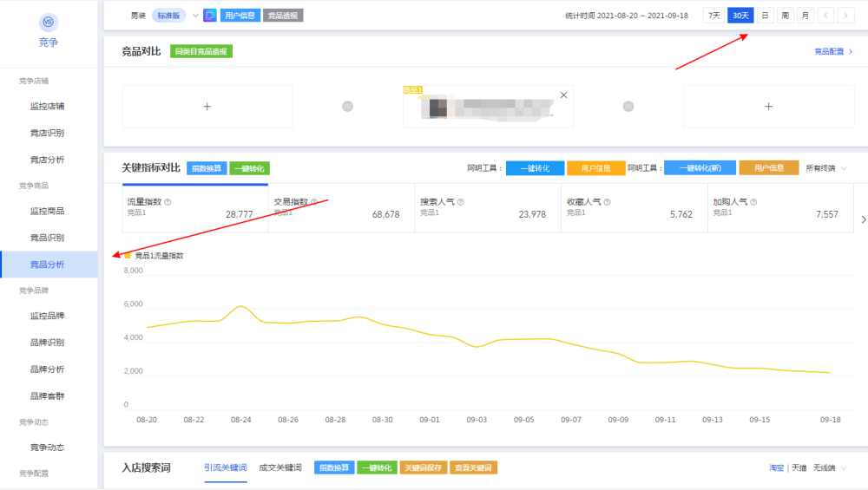The image size is (868, 490).
Task: Click the 同类目竞品透视 green button
Action: [x=201, y=51]
